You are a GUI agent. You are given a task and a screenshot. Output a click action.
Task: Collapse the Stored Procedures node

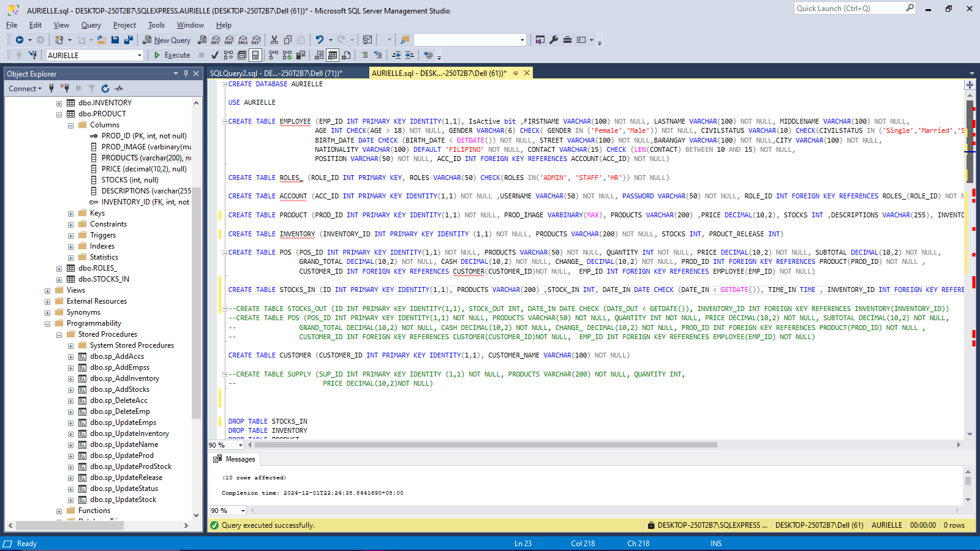(x=59, y=335)
